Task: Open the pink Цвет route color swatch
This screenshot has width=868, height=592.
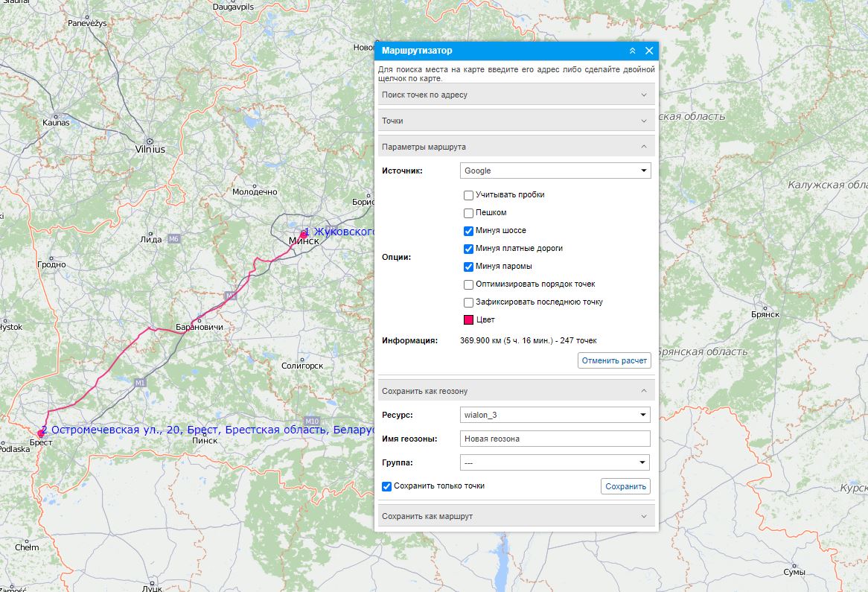Action: 468,320
